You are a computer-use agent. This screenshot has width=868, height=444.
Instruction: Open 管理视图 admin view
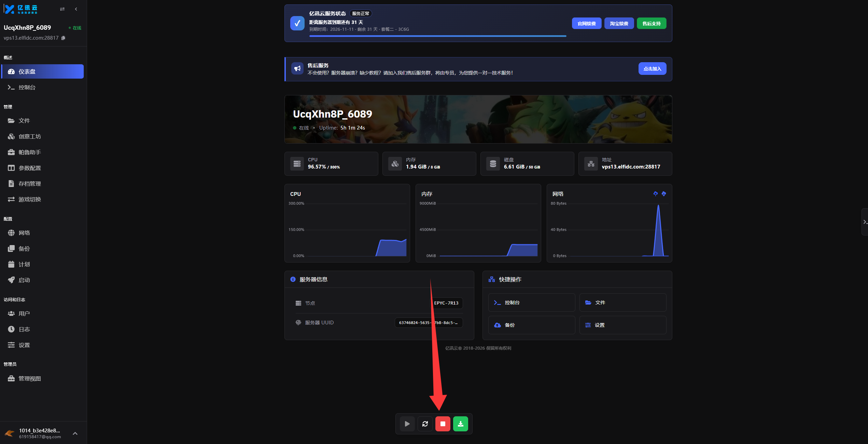pos(43,378)
